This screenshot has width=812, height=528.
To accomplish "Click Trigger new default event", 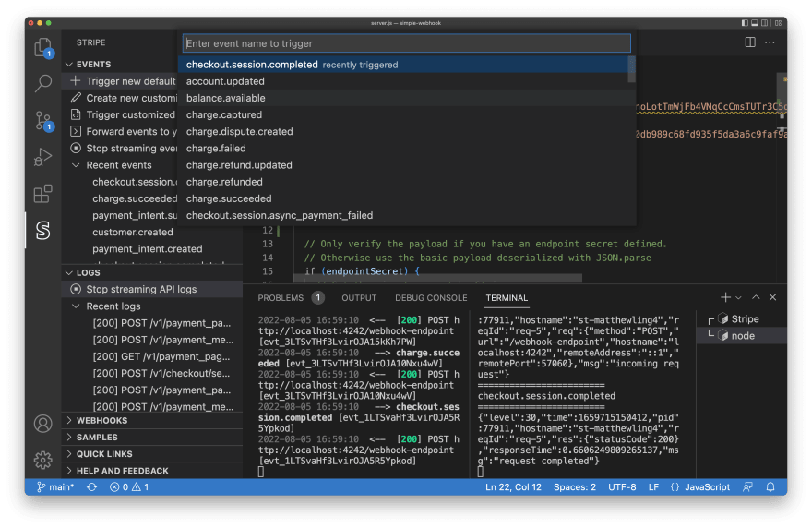I will tap(122, 81).
